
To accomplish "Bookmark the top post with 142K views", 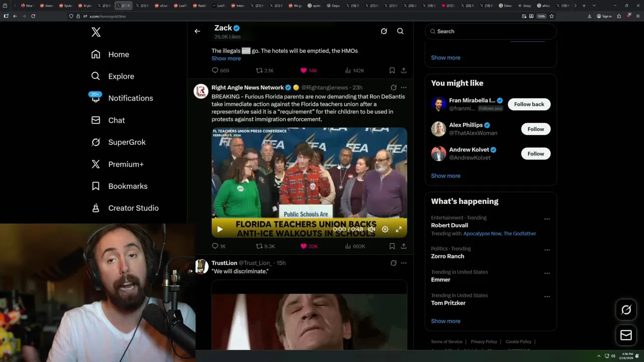I will (392, 70).
